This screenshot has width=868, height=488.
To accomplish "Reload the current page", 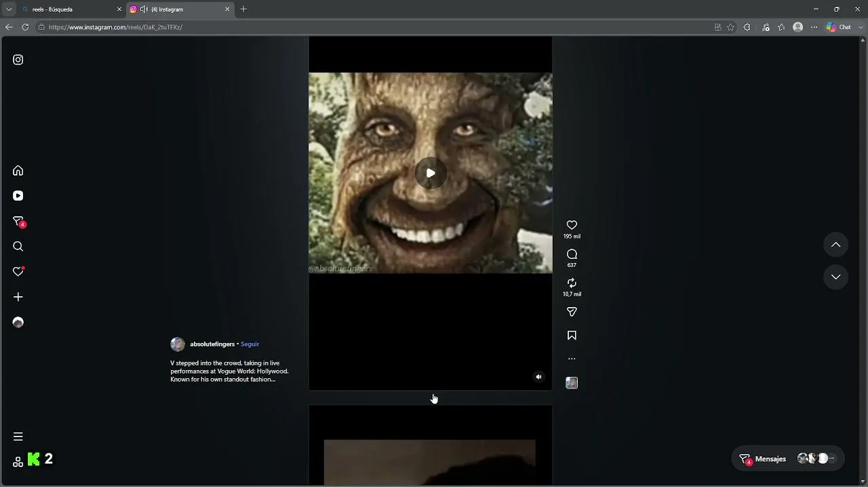I will [x=25, y=27].
